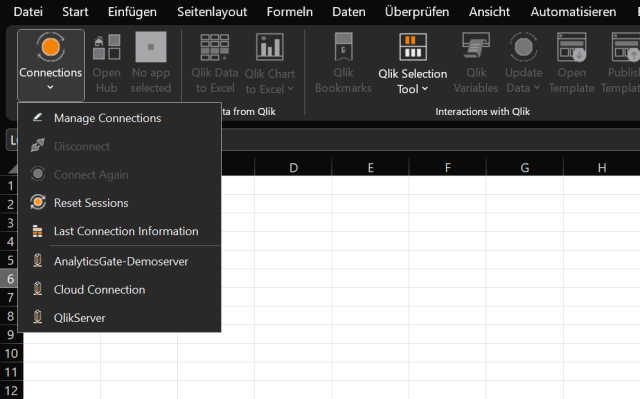This screenshot has width=640, height=399.
Task: Click the Open Template icon
Action: (x=572, y=47)
